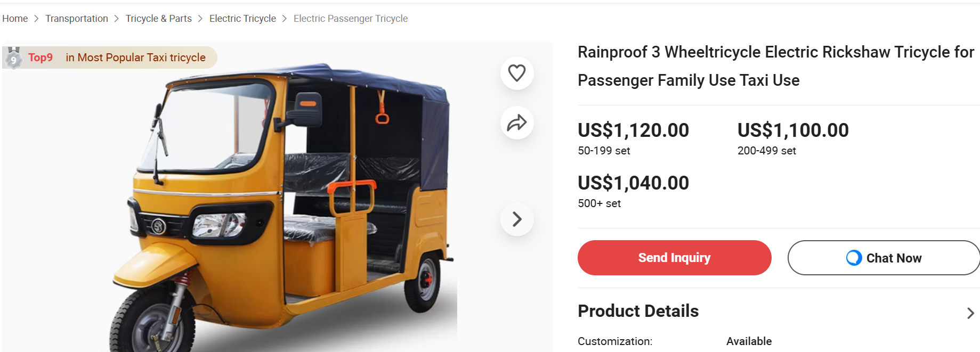Click the heart favorite icon
The height and width of the screenshot is (352, 980).
(516, 73)
